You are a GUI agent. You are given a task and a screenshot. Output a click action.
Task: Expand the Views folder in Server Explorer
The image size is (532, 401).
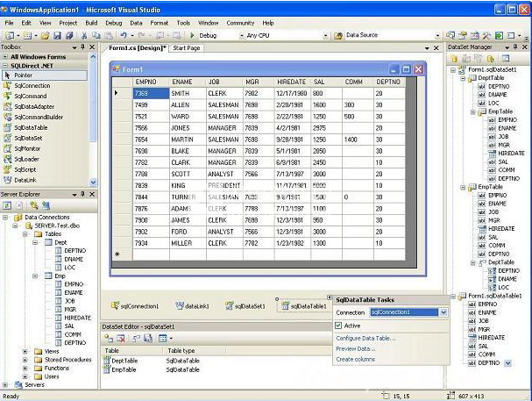[x=25, y=352]
